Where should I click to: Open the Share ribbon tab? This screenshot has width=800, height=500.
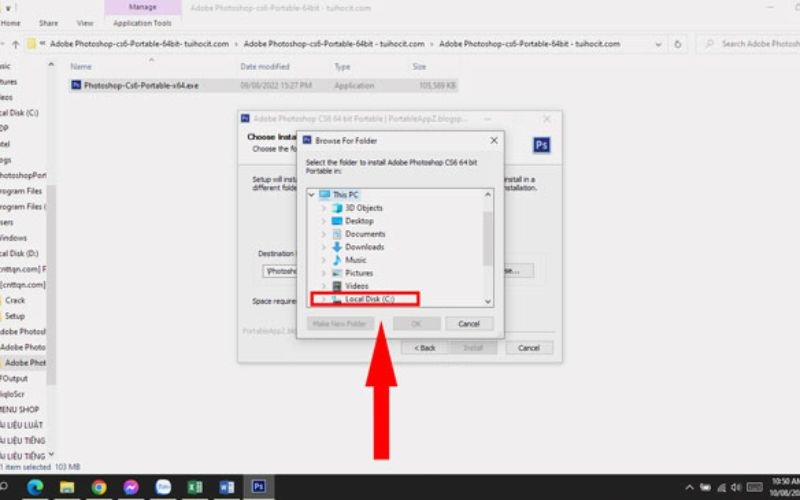[48, 23]
